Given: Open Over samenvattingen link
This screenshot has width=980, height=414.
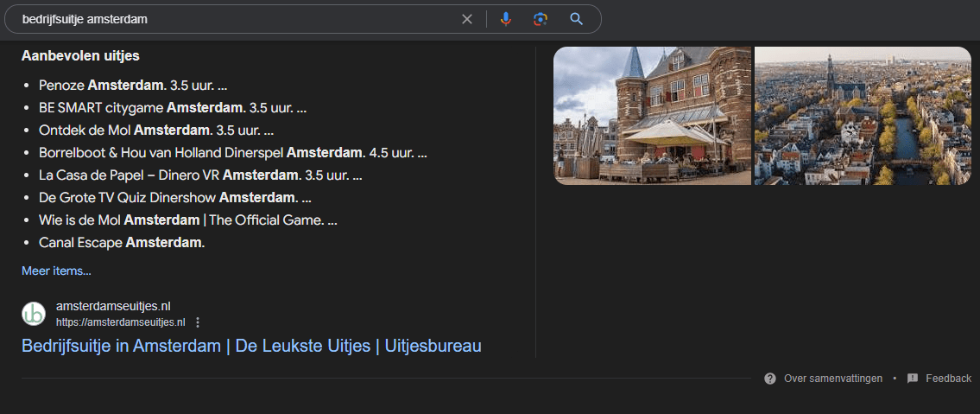Looking at the screenshot, I should (833, 379).
